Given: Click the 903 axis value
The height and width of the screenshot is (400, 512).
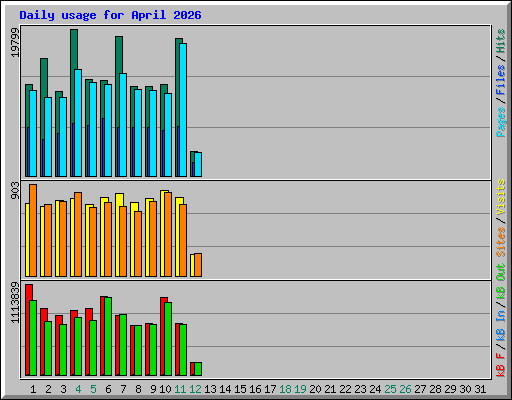Looking at the screenshot, I should click(x=15, y=190).
